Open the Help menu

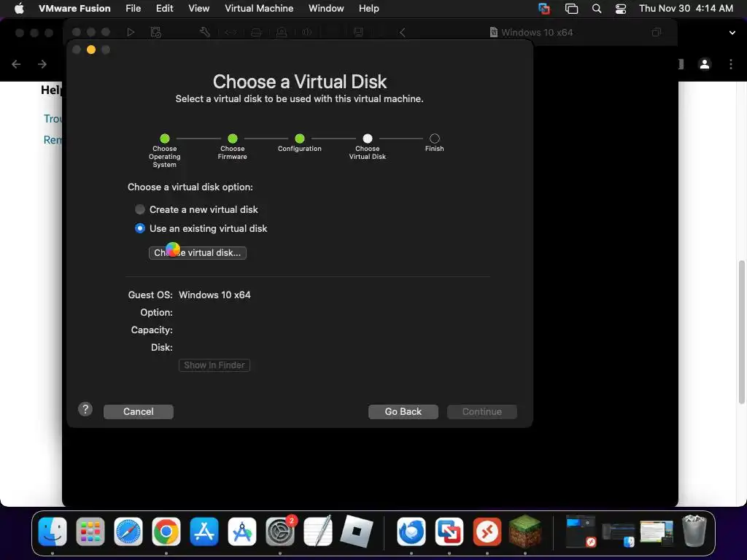click(x=368, y=9)
